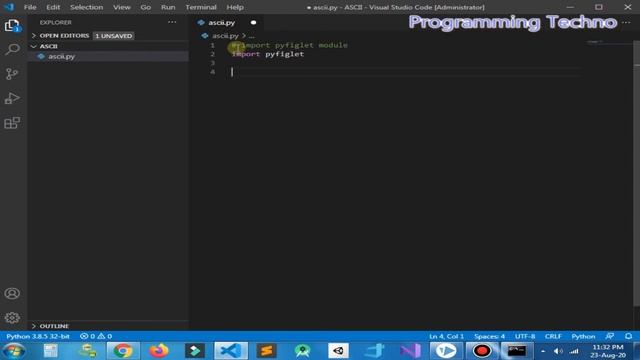Screen dimensions: 640x360
Task: Close ascii.py tab via unsaved dot
Action: (x=253, y=22)
